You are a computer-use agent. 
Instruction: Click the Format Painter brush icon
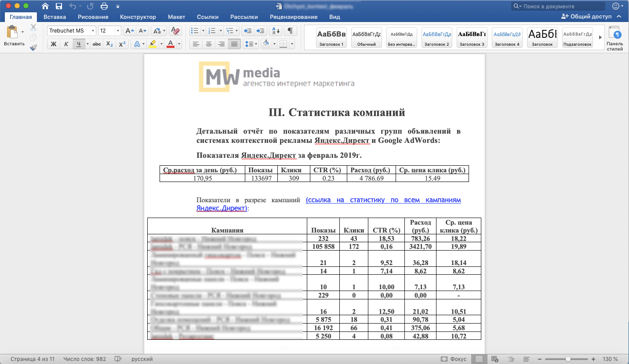pos(33,47)
